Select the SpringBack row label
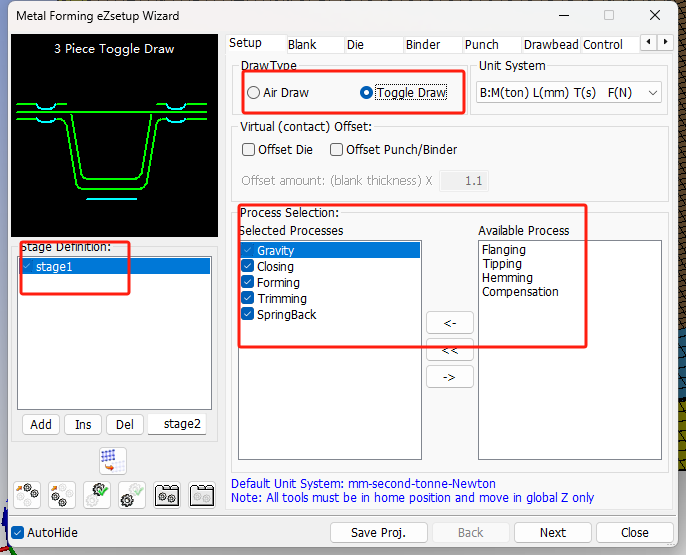The image size is (686, 555). (x=287, y=314)
